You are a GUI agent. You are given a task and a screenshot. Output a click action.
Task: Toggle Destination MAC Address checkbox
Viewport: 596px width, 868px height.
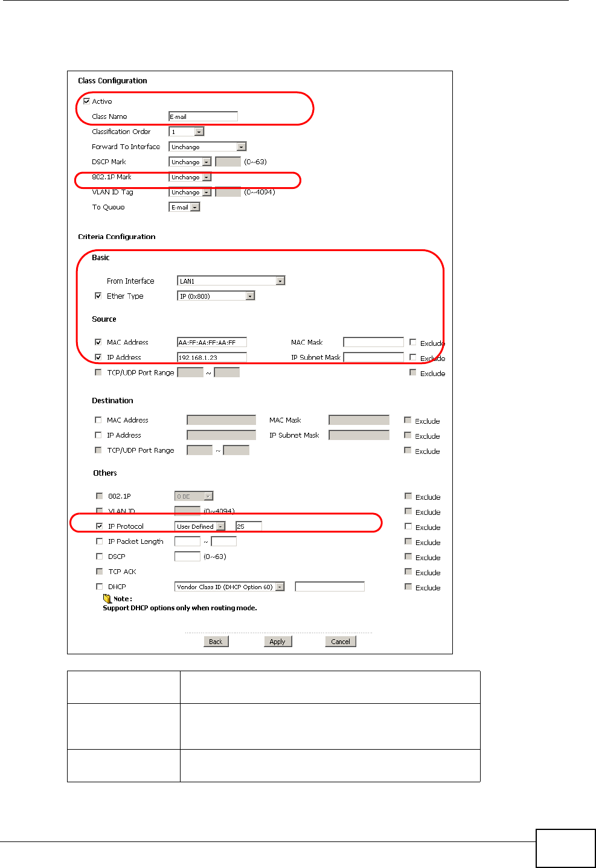click(98, 420)
